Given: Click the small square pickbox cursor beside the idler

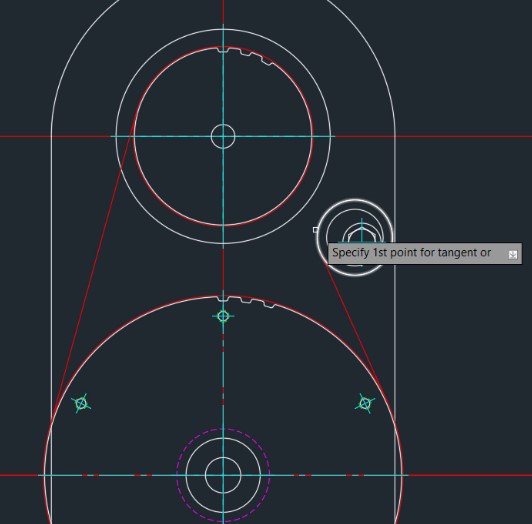Looking at the screenshot, I should point(316,230).
